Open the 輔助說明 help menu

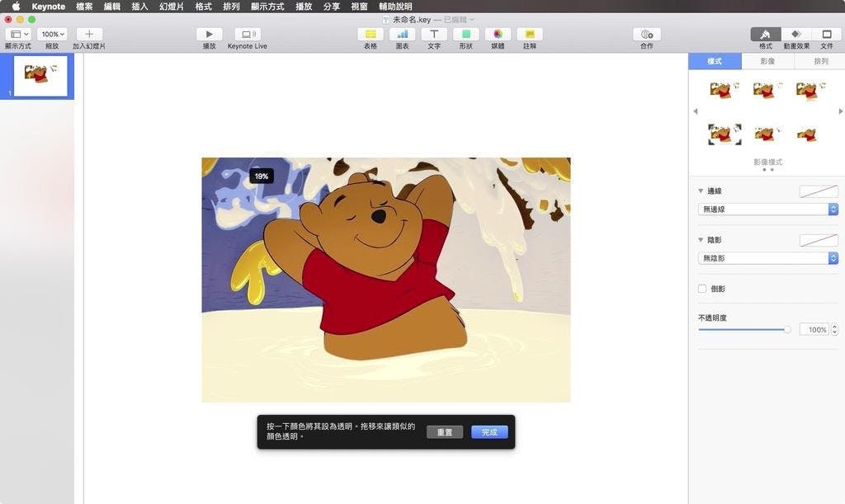[395, 7]
